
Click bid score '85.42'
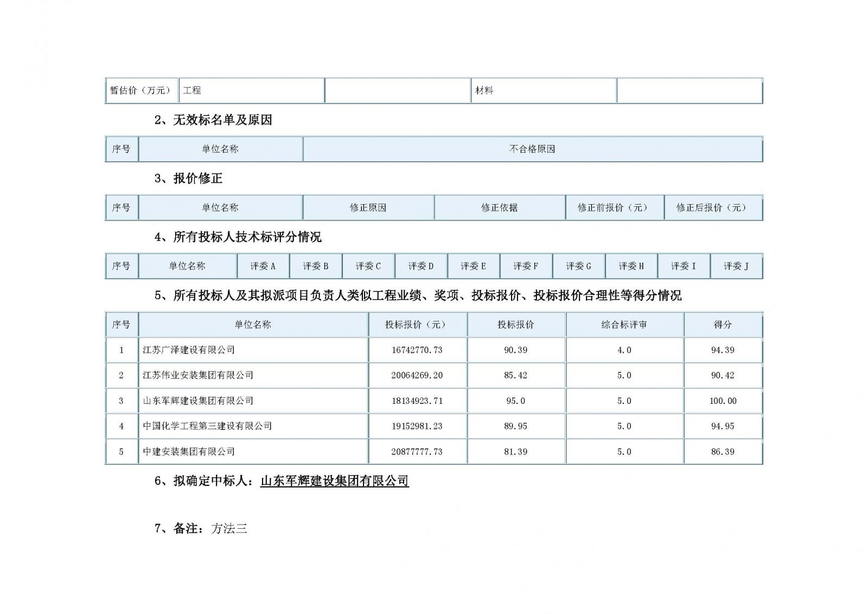[516, 375]
